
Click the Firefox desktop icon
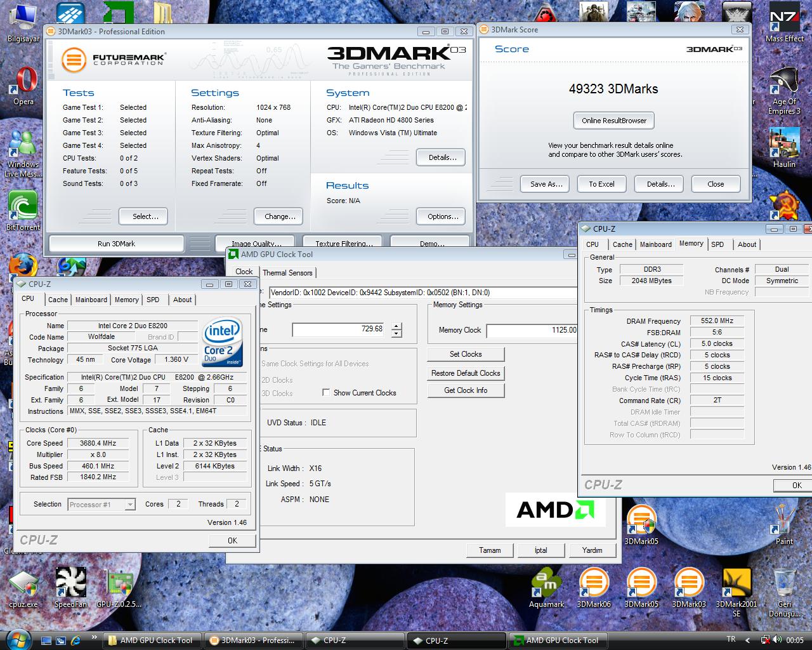tap(23, 265)
